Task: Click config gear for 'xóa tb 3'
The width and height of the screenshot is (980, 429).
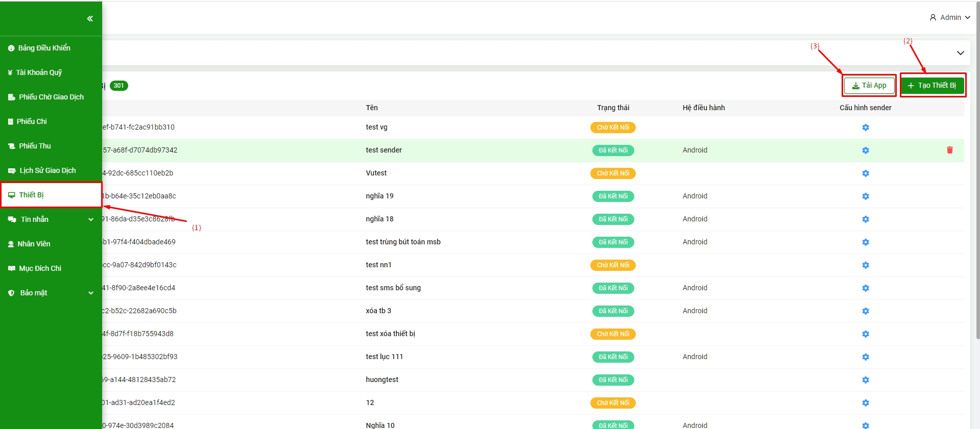Action: coord(865,311)
